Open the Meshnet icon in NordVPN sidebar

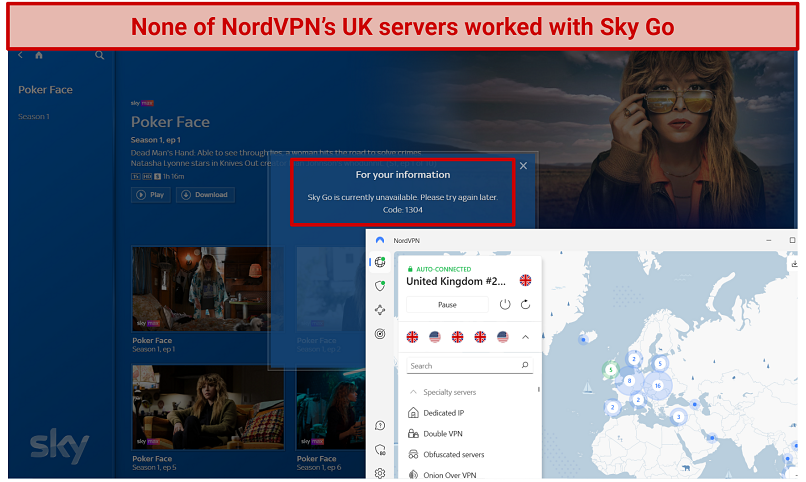pyautogui.click(x=380, y=310)
